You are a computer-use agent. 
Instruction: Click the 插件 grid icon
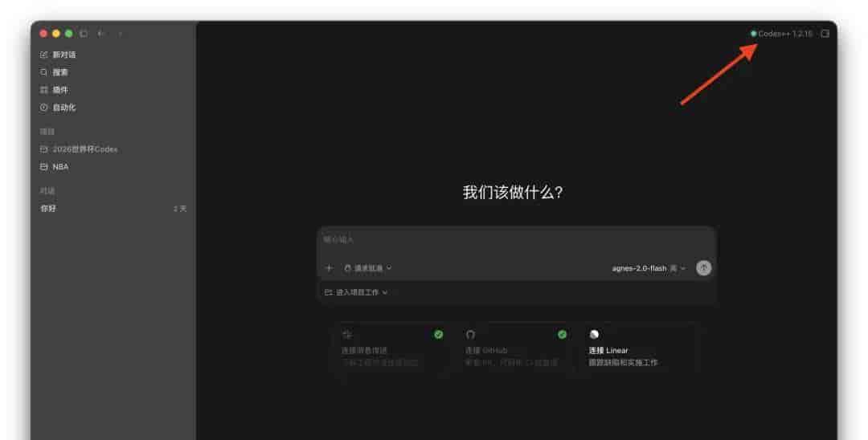43,90
